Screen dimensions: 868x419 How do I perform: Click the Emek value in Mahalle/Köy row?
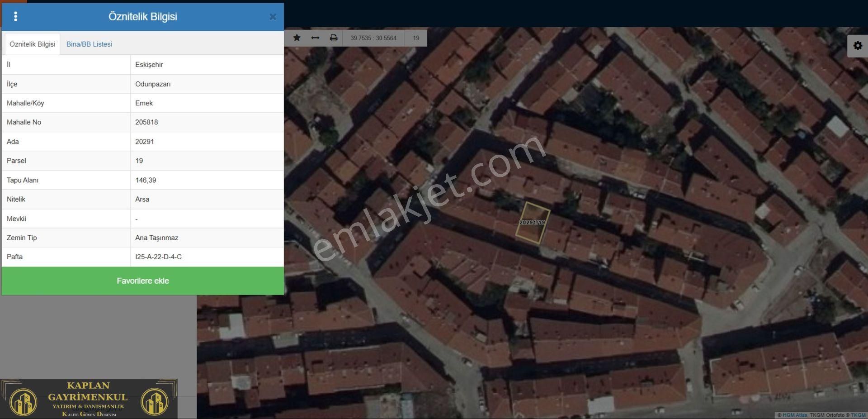point(144,103)
